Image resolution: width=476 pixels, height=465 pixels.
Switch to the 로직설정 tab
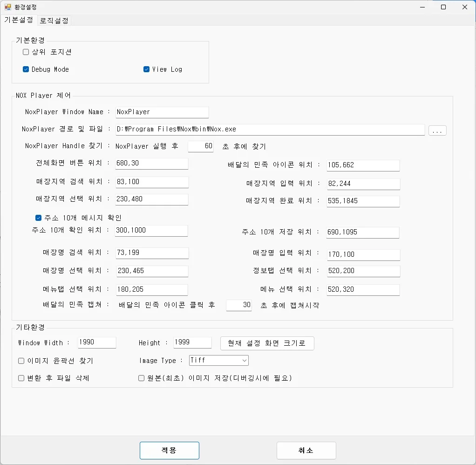coord(54,21)
